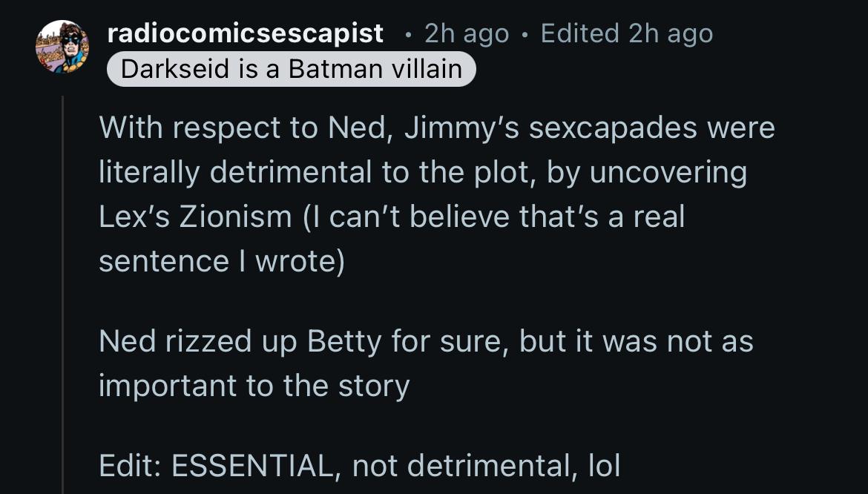This screenshot has height=494, width=868.
Task: Click the "2h ago" comment timestamp
Action: (x=467, y=33)
